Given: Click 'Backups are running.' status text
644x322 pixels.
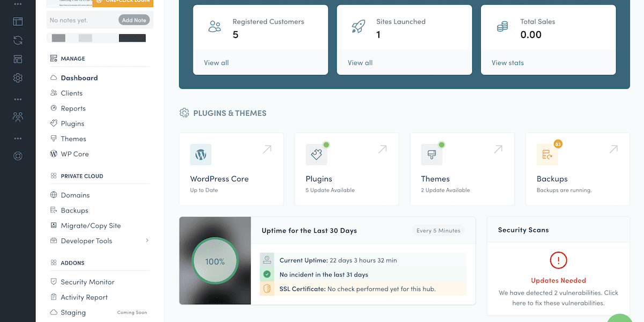Looking at the screenshot, I should (564, 190).
